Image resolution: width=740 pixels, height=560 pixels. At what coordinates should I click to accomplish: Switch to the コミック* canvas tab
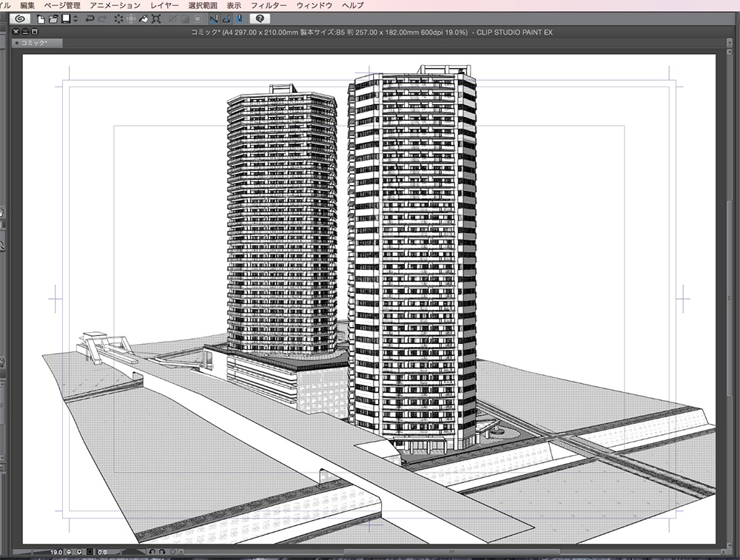pyautogui.click(x=36, y=44)
